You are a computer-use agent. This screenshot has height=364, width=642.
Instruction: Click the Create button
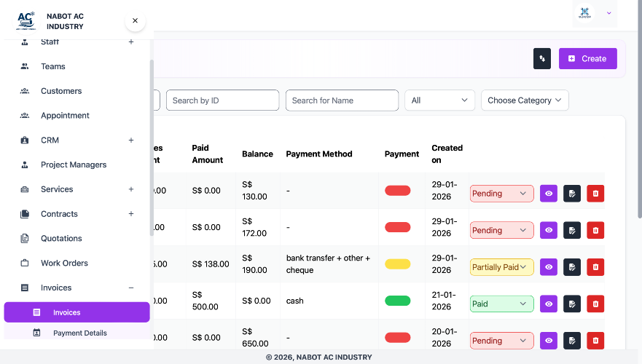(587, 58)
